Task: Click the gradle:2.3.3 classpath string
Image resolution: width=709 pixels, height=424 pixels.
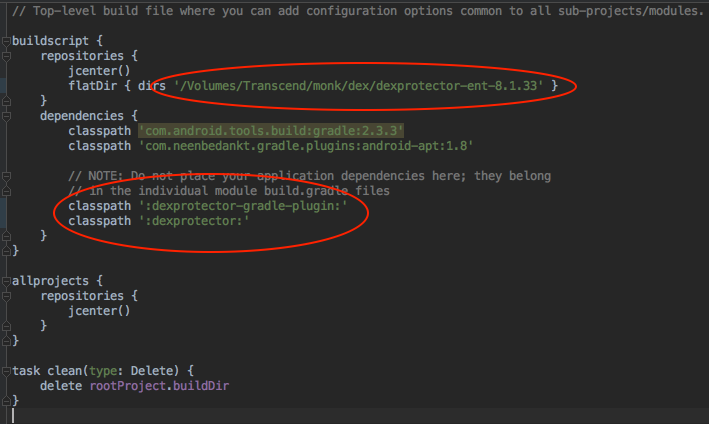Action: click(x=271, y=131)
